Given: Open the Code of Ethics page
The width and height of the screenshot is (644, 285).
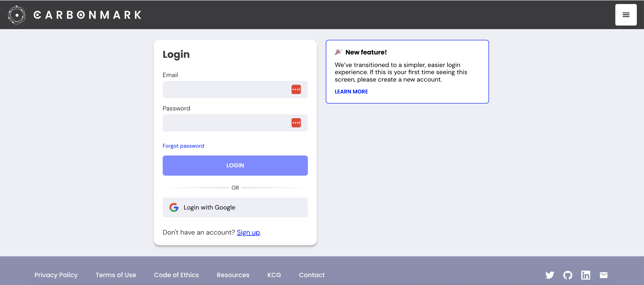Looking at the screenshot, I should click(x=176, y=275).
